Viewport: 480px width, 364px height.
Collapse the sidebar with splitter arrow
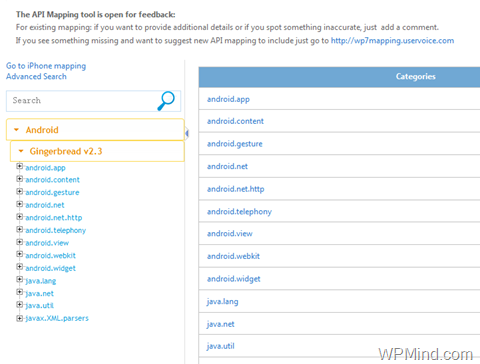point(187,133)
